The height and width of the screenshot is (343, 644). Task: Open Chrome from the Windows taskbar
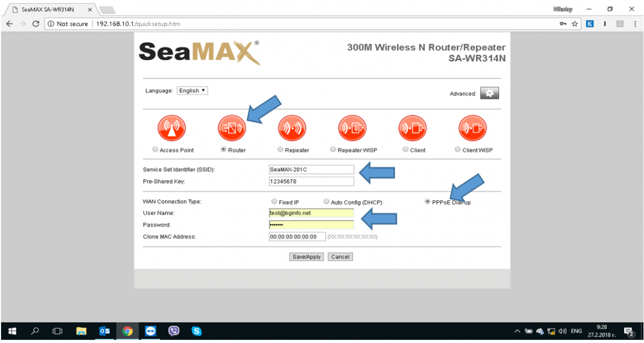pos(127,331)
